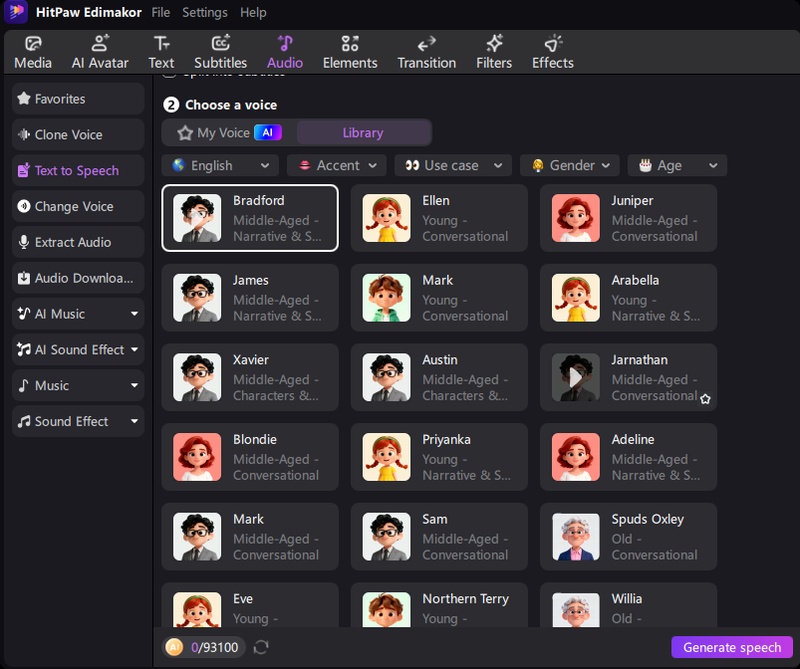This screenshot has height=669, width=800.
Task: Open the Media tab icon
Action: (33, 52)
